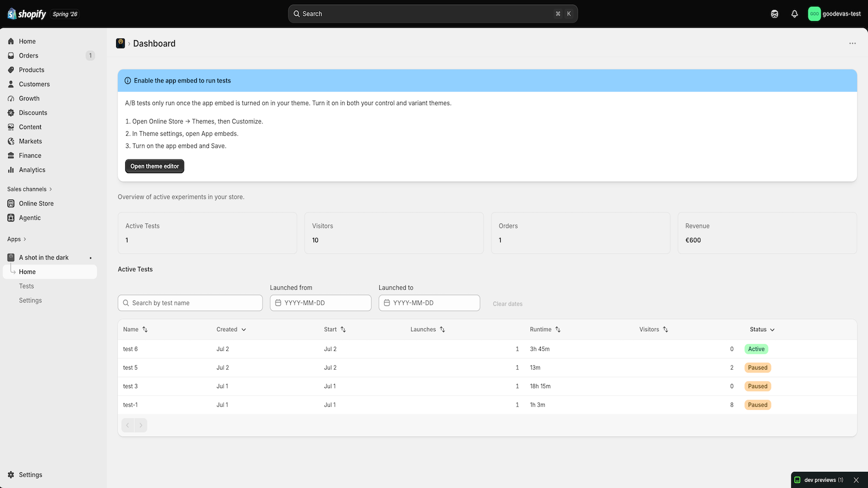Click the Visitors 10 summary card

pyautogui.click(x=394, y=233)
